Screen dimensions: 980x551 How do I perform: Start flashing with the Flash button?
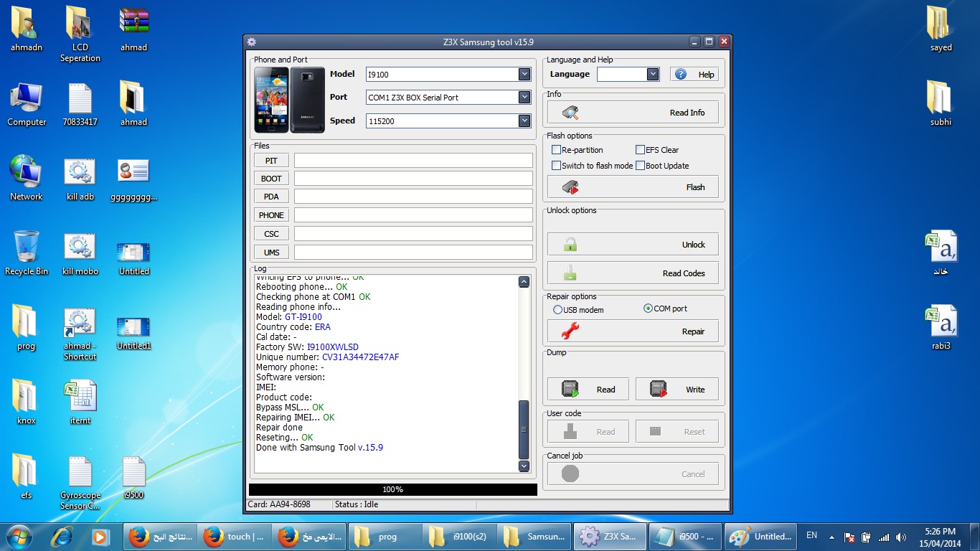pos(633,187)
